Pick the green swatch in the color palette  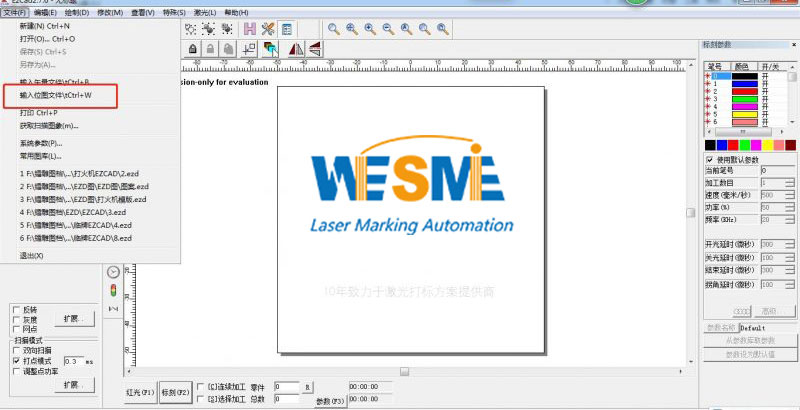pyautogui.click(x=747, y=146)
